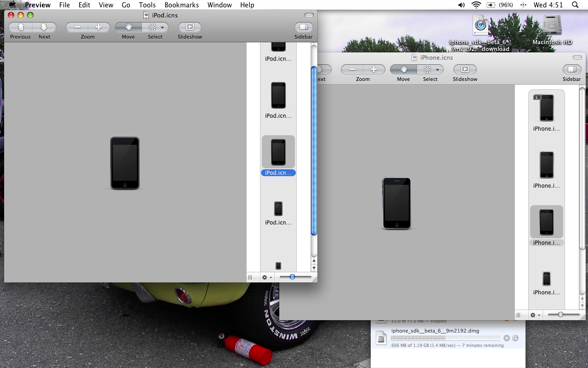The height and width of the screenshot is (368, 588).
Task: Click the download progress bar for iphone_sdk dmg
Action: [446, 338]
